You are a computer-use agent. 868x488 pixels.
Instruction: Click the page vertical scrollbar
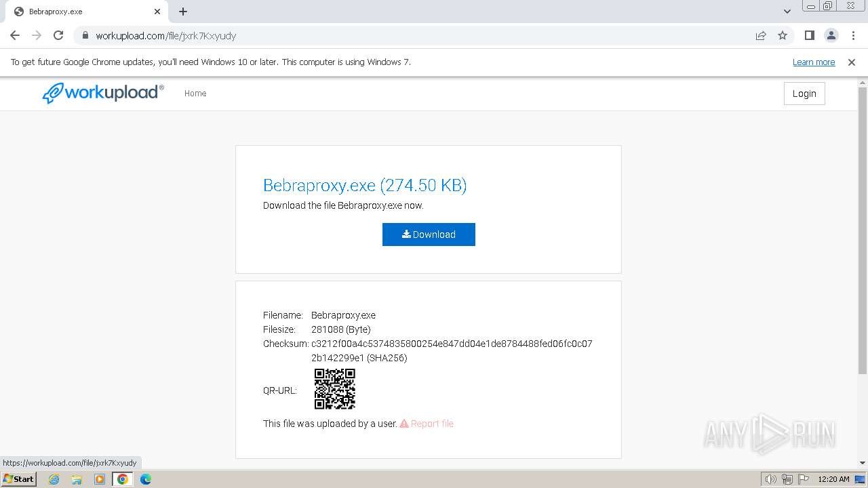[x=863, y=230]
